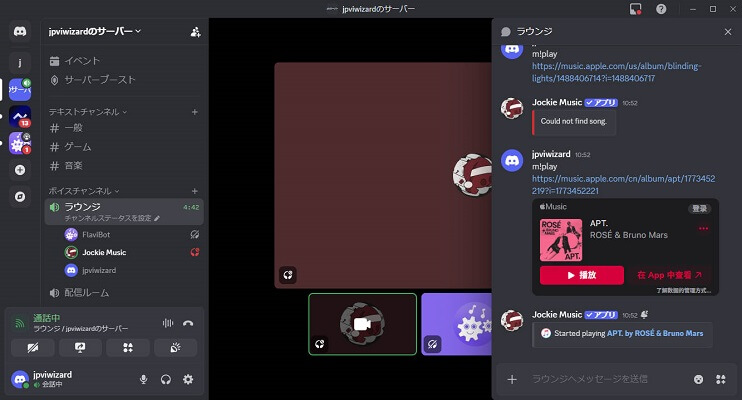This screenshot has height=400, width=742.
Task: Open イベント events entry
Action: 124,61
